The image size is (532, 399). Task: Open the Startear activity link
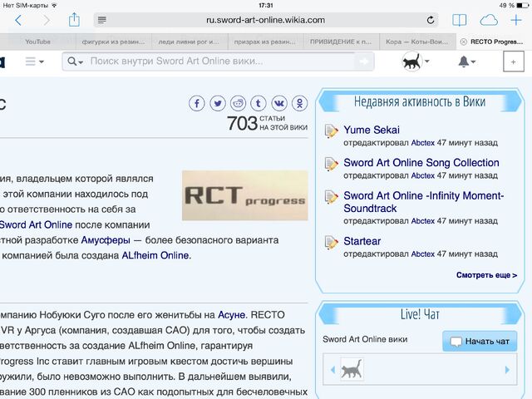pyautogui.click(x=362, y=241)
